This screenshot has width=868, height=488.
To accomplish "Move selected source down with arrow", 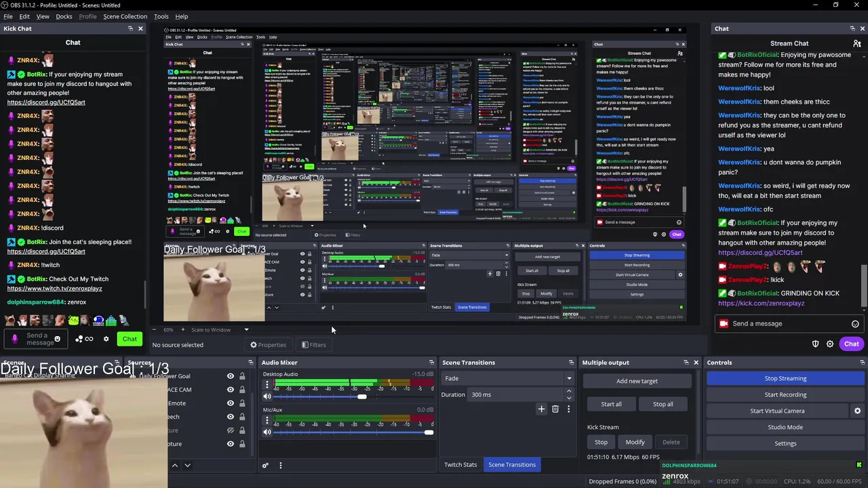I will [187, 466].
